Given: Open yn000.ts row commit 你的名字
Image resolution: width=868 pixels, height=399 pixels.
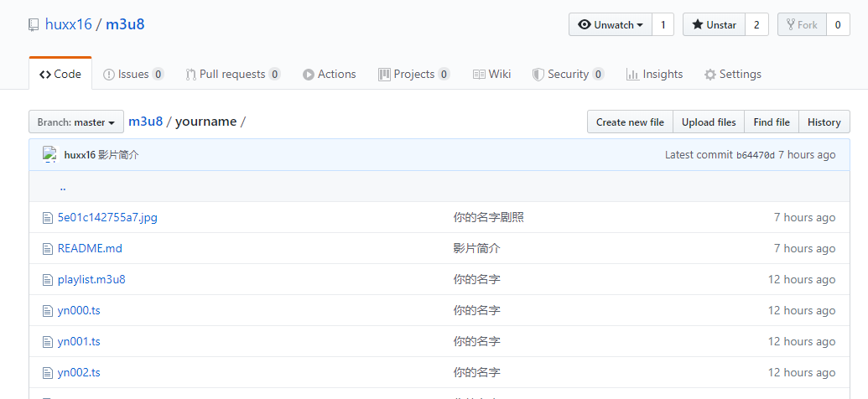Looking at the screenshot, I should [x=476, y=310].
